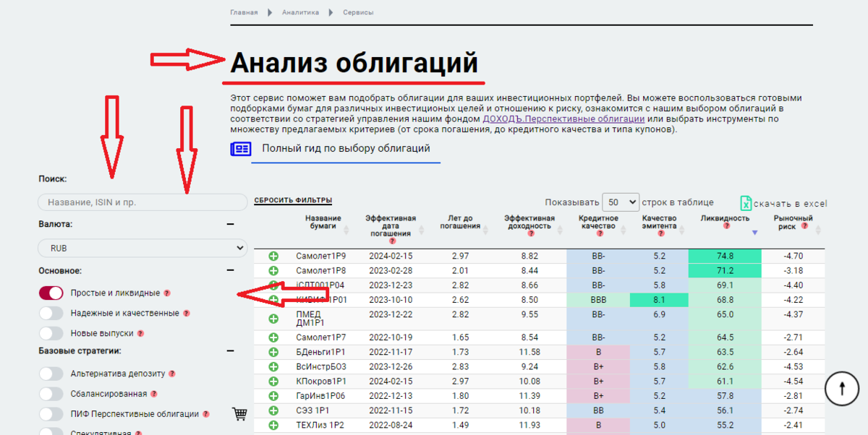Open the Аналитика breadcrumb
Screen dimensions: 868x435
pos(301,12)
